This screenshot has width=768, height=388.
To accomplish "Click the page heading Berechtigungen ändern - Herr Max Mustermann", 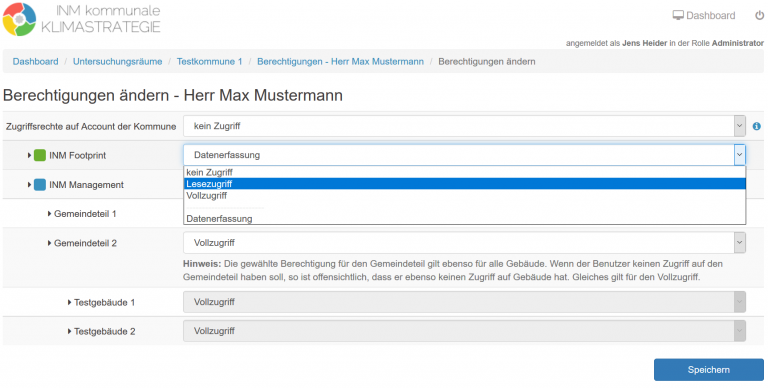I will click(x=172, y=95).
